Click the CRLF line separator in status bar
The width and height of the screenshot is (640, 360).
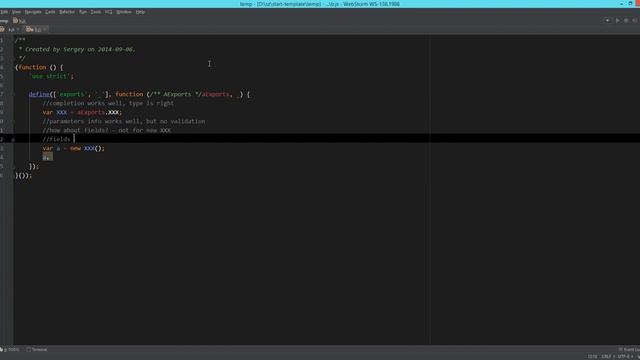click(x=608, y=356)
